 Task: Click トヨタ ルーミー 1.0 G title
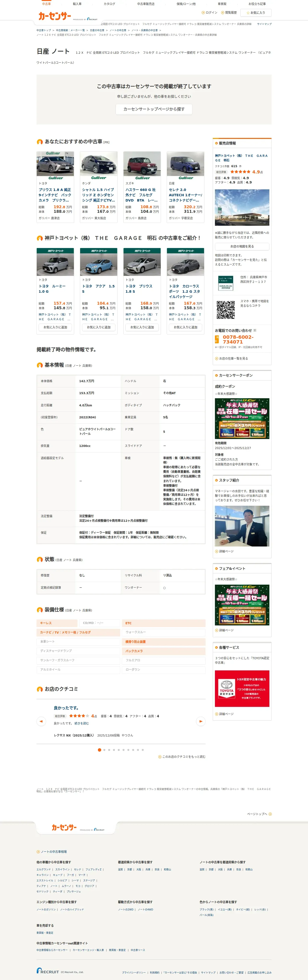coord(52,289)
